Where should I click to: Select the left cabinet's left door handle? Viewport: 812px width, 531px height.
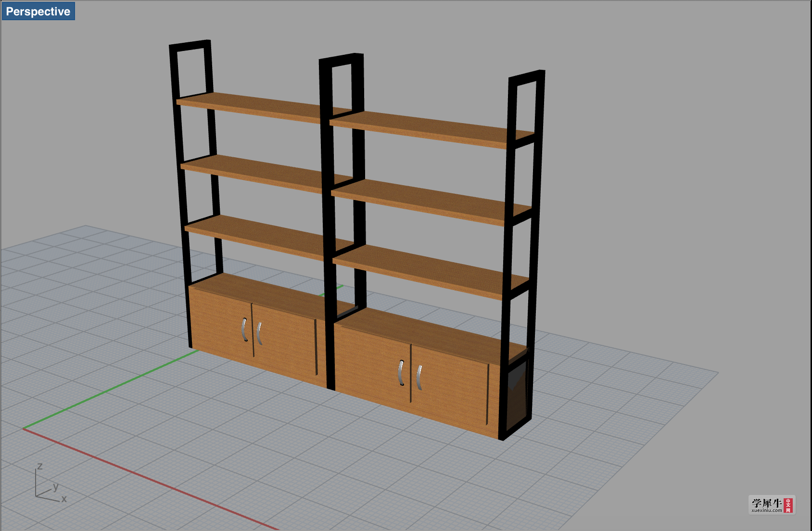244,329
